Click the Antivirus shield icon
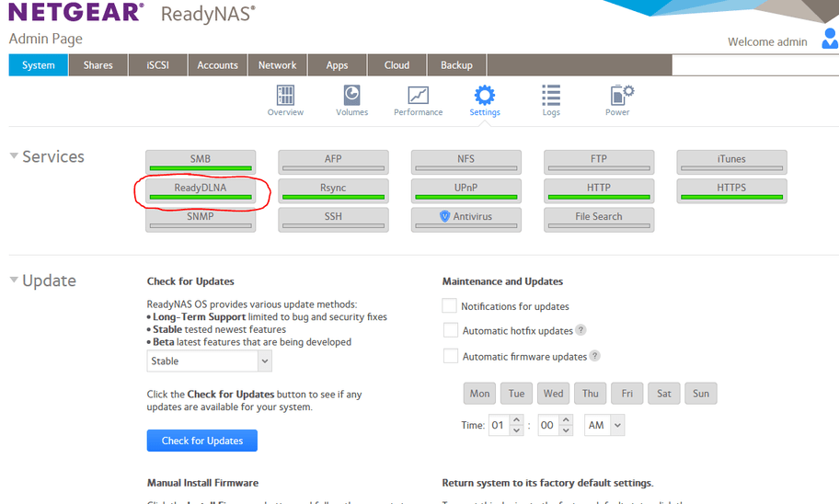 point(444,216)
